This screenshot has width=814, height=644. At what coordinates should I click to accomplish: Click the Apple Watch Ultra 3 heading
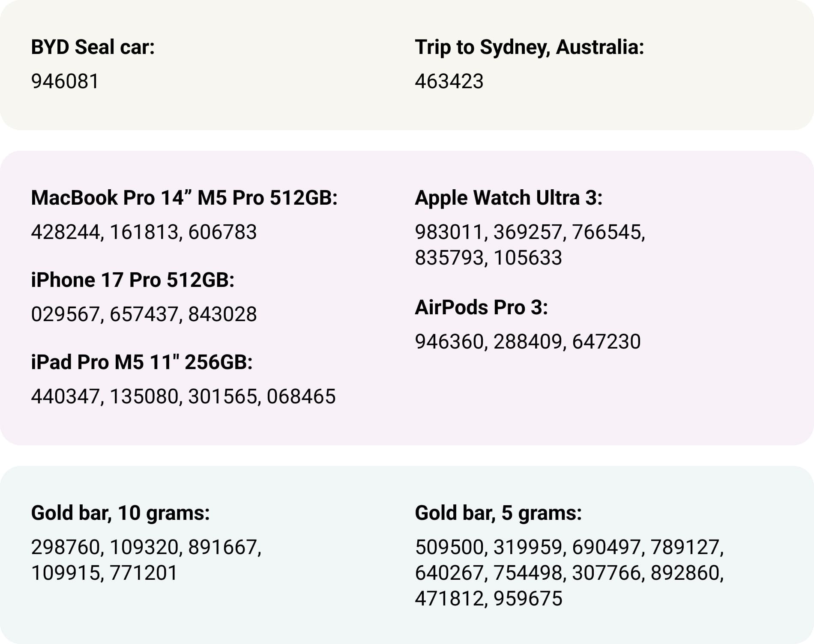tap(508, 198)
